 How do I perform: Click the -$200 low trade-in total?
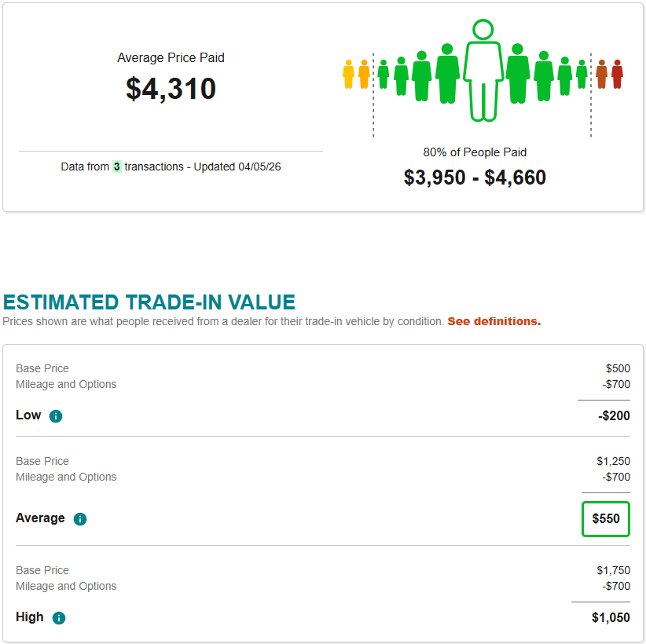[x=614, y=415]
